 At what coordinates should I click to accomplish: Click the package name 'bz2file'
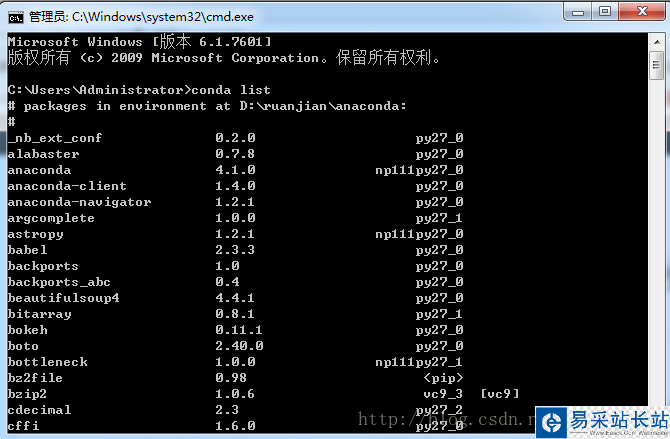tap(35, 378)
